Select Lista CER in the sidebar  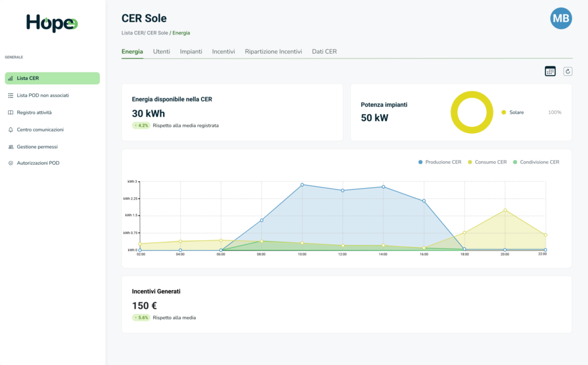coord(52,78)
